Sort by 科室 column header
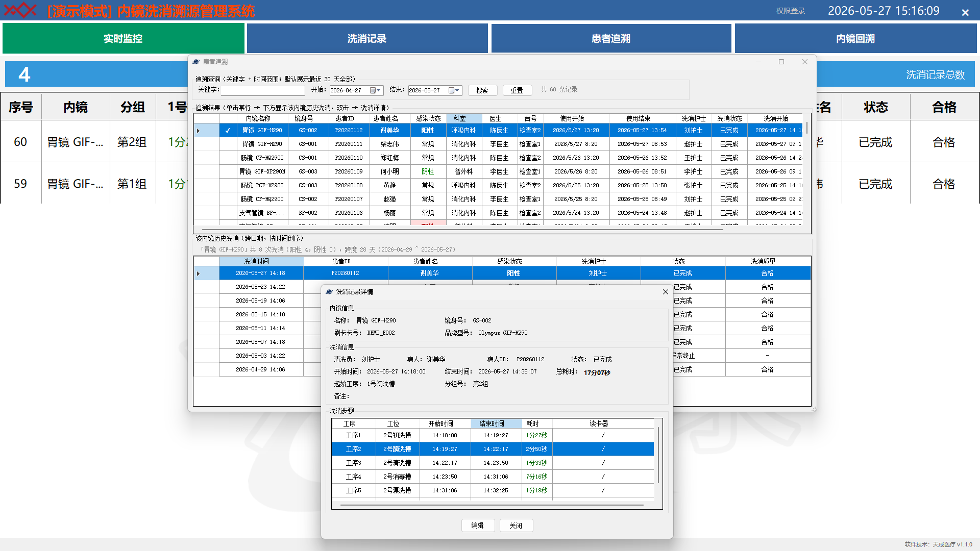 tap(464, 118)
